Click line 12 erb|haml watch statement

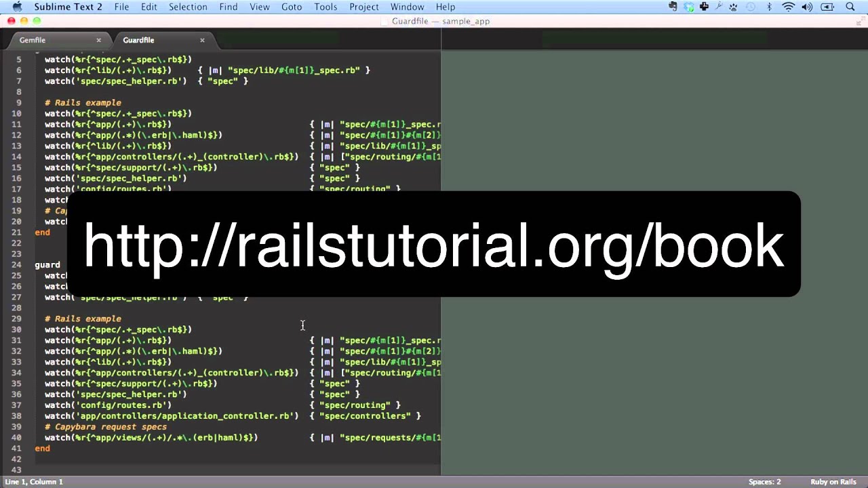pos(134,135)
